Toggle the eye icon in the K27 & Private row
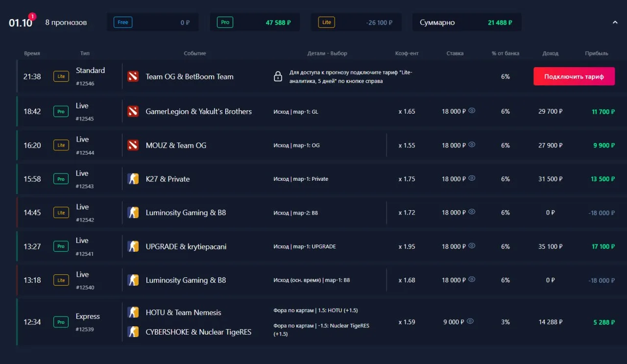The width and height of the screenshot is (627, 364). [x=472, y=178]
